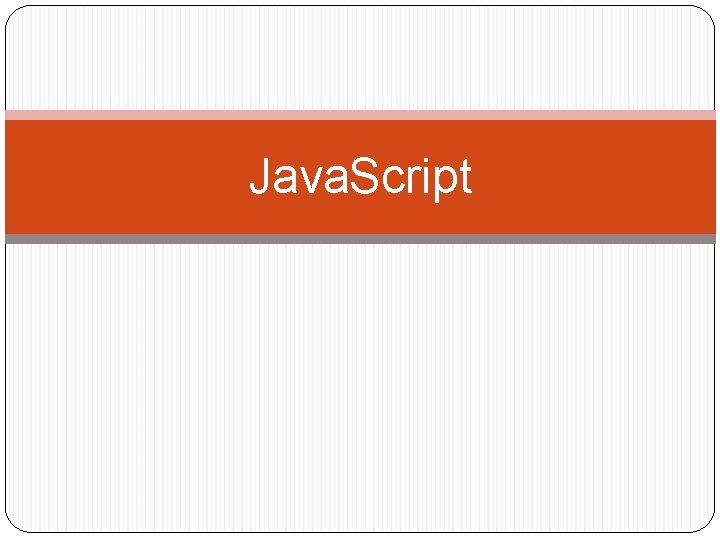Click the slide's bottom border line
This screenshot has width=720, height=540.
[x=360, y=533]
